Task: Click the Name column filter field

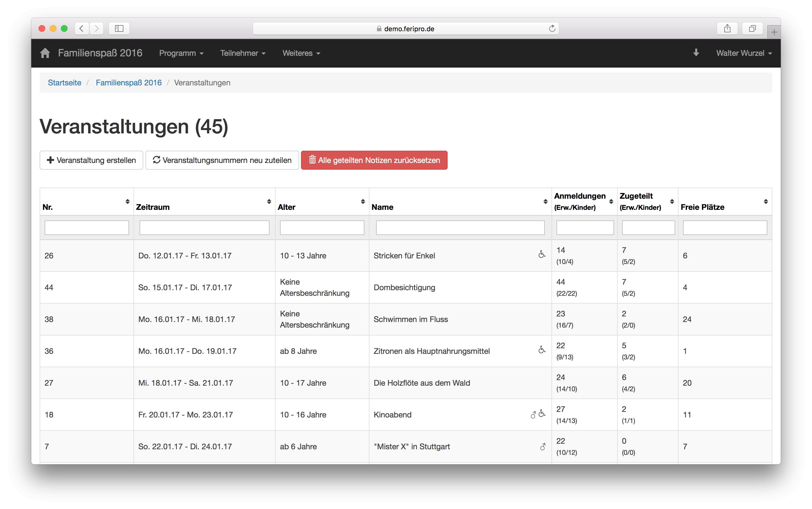Action: tap(460, 228)
